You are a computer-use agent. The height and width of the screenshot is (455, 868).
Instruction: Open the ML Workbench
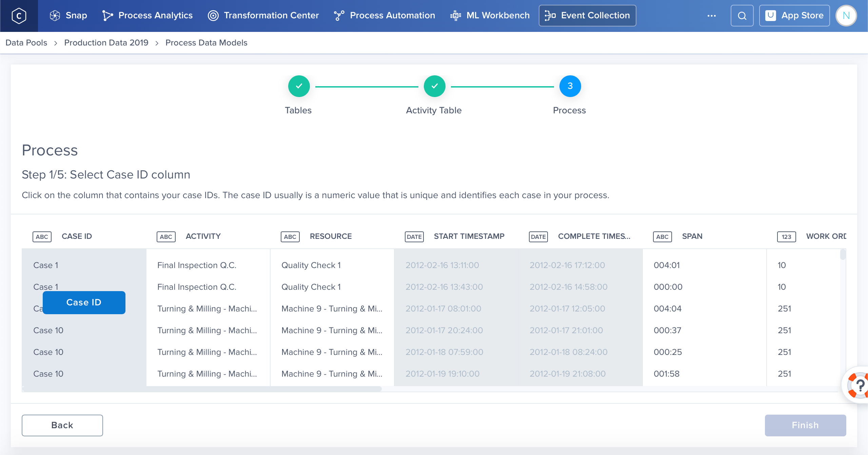(490, 15)
